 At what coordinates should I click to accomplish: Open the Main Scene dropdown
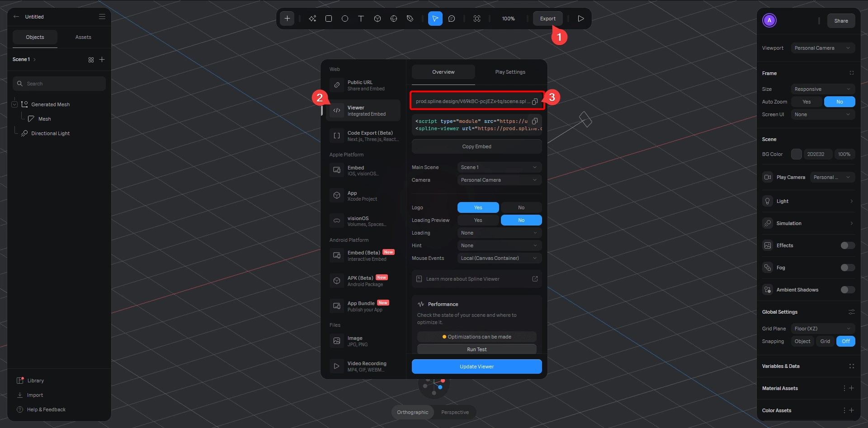499,167
